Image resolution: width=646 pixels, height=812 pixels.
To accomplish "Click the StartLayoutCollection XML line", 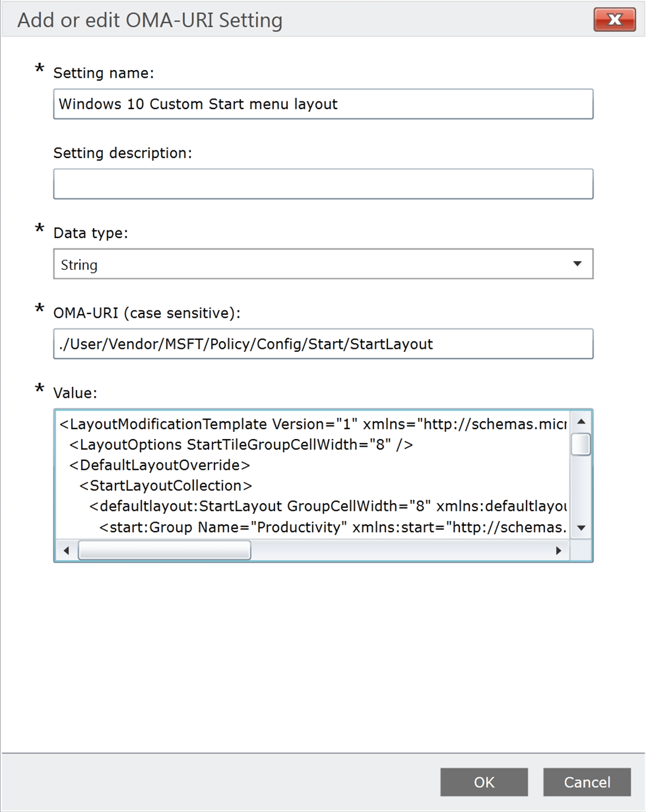I will pyautogui.click(x=165, y=486).
